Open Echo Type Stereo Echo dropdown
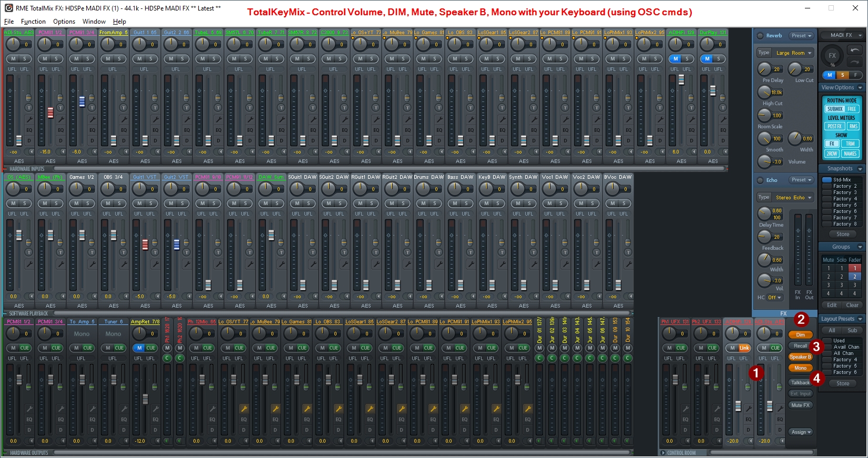This screenshot has height=458, width=868. coord(793,197)
